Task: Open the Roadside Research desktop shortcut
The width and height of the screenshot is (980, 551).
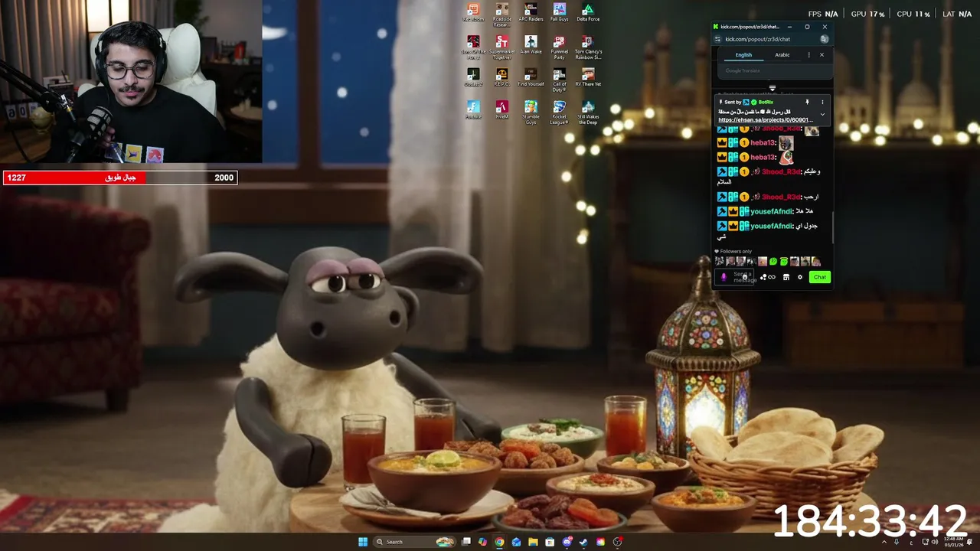Action: point(501,15)
